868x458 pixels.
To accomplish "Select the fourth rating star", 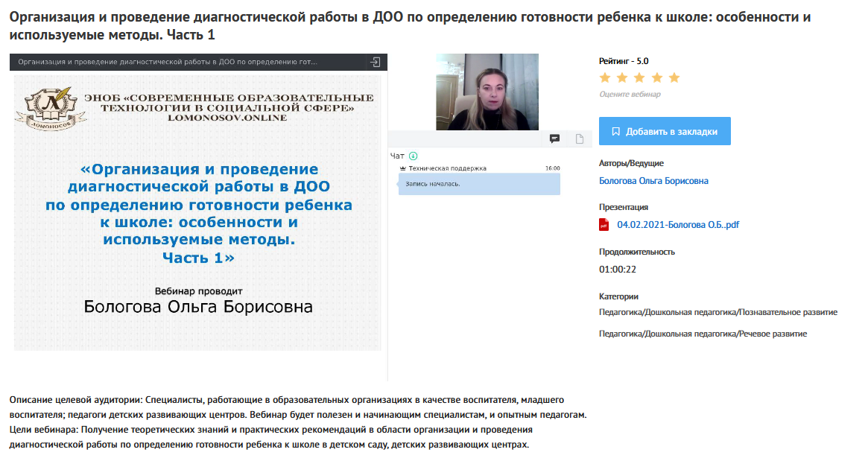I will (656, 78).
